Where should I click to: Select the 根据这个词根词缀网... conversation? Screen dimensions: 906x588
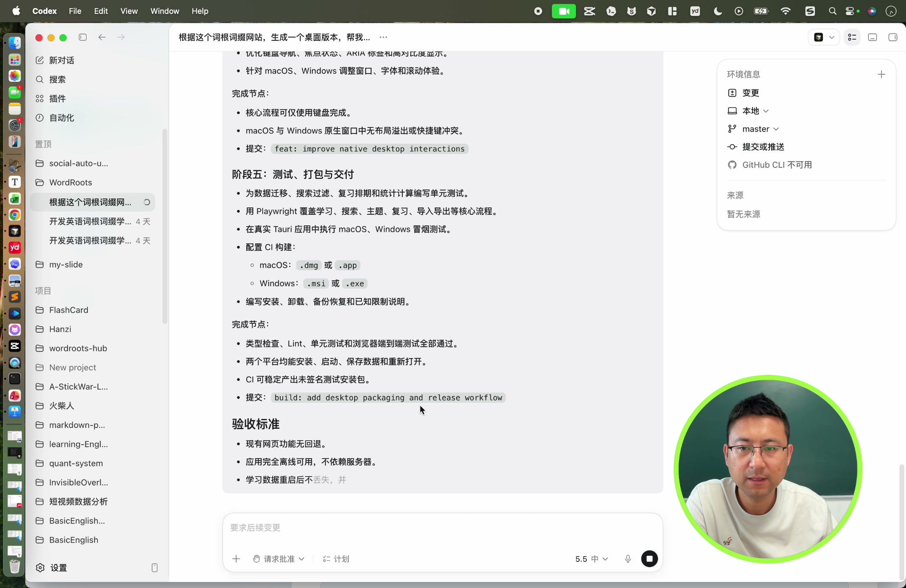tap(93, 202)
